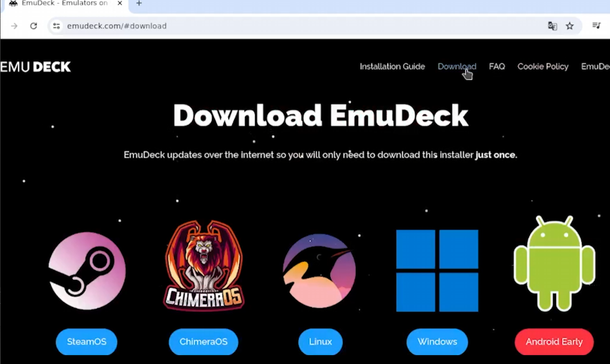Click the browser forward arrow

pos(14,26)
